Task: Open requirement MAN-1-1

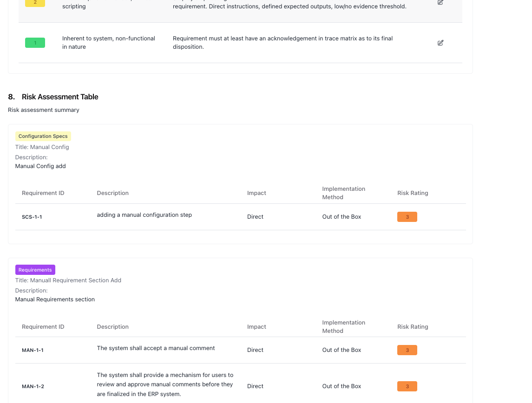Action: point(33,350)
